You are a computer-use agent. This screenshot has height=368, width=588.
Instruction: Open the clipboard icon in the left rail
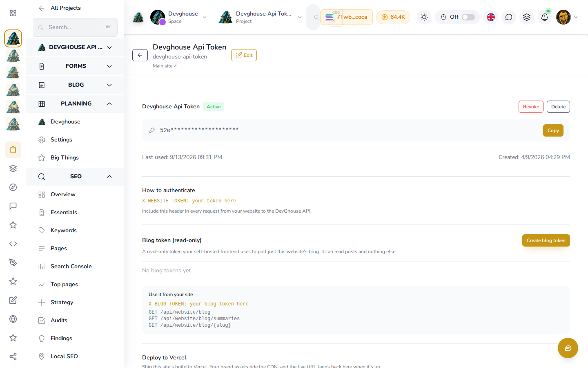[13, 150]
